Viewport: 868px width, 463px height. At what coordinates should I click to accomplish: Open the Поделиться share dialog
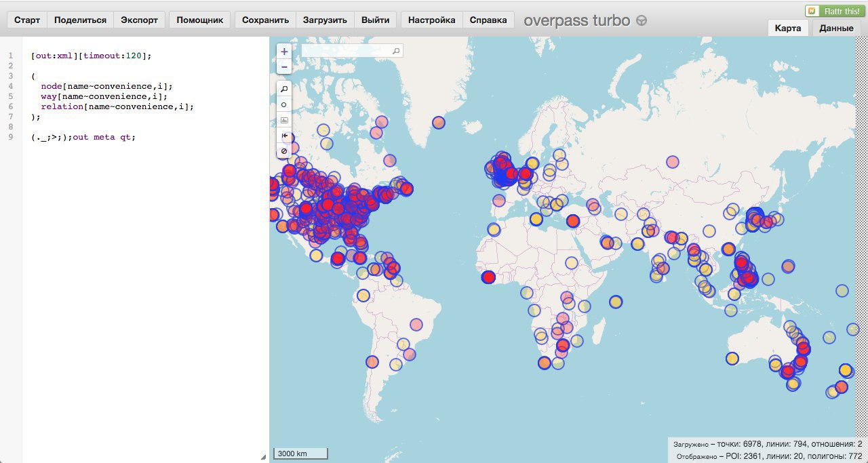tap(80, 20)
